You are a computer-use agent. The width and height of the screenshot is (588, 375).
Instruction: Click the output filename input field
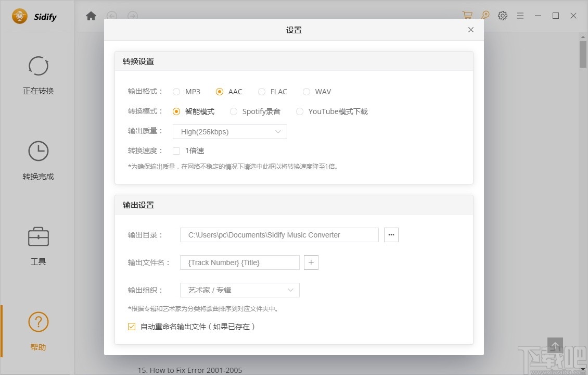(239, 262)
